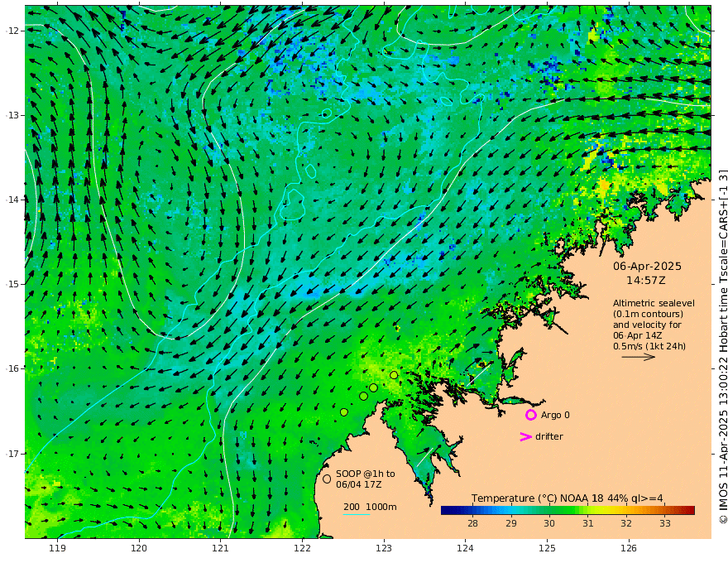Click the '06-Apr-2025' date label
Viewport: 728px width, 563px height.
647,266
